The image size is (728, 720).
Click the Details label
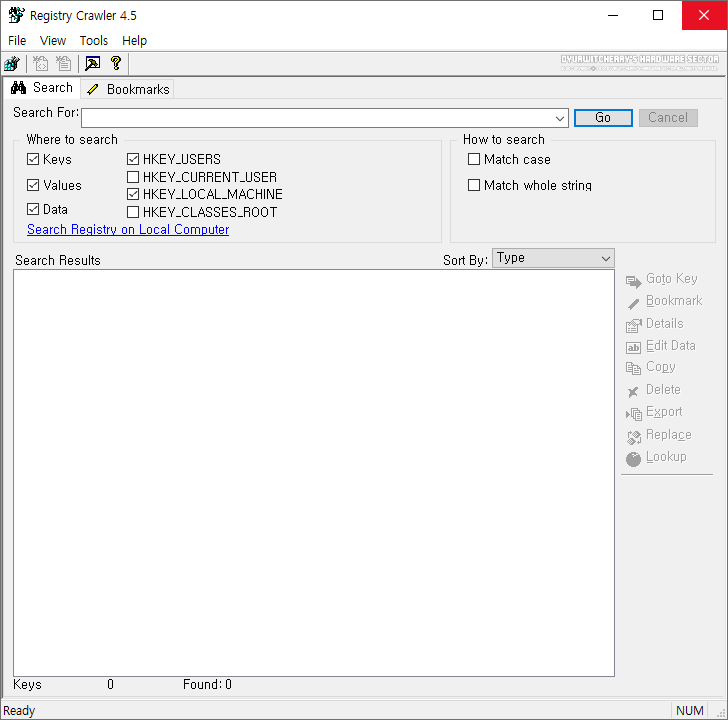665,324
